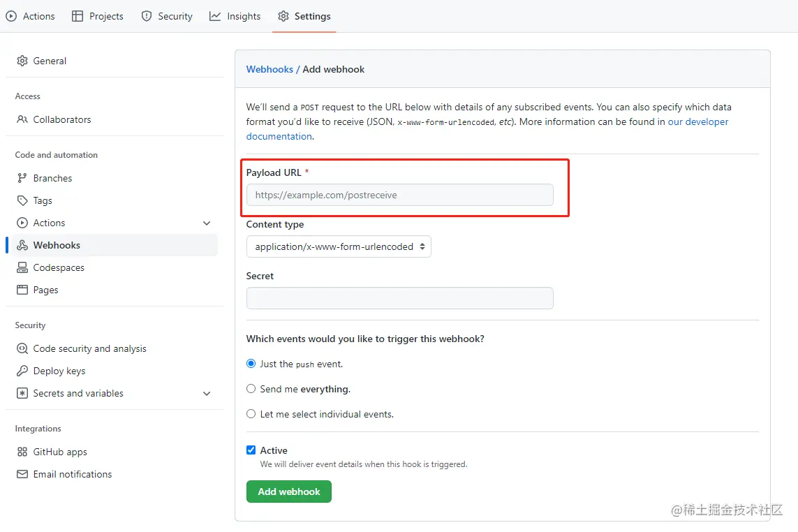
Task: Click the Projects table icon
Action: point(77,16)
